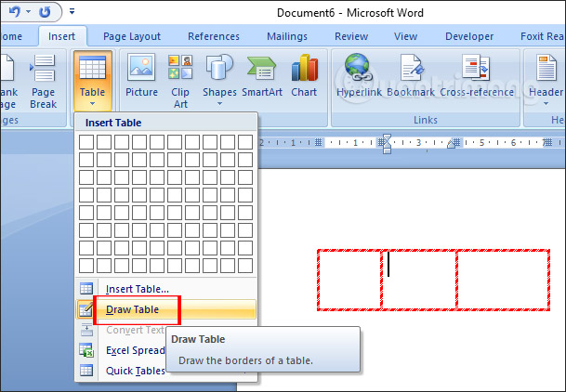
Task: Insert a Bookmark
Action: [x=411, y=76]
